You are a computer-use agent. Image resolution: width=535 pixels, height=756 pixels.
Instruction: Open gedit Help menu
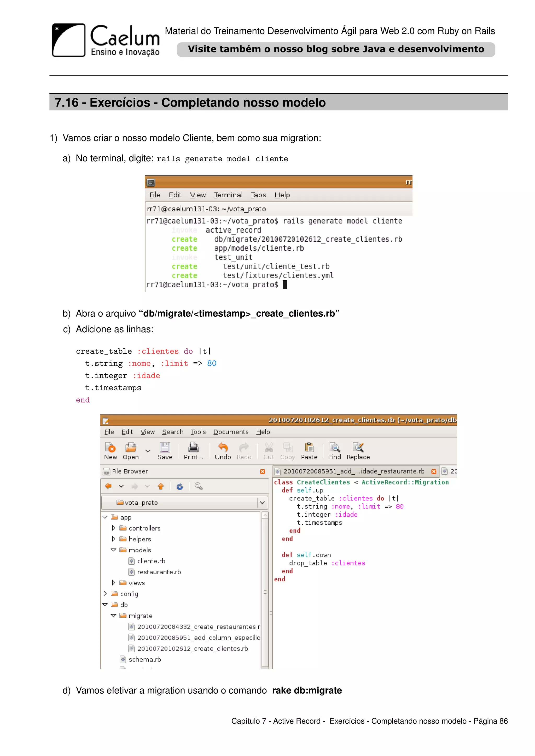pyautogui.click(x=263, y=432)
